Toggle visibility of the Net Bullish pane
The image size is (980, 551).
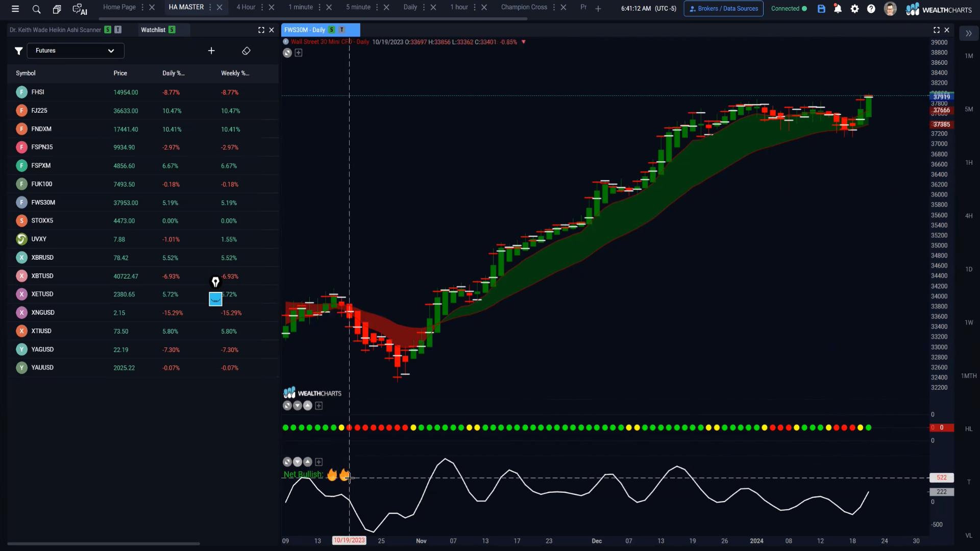(x=287, y=462)
